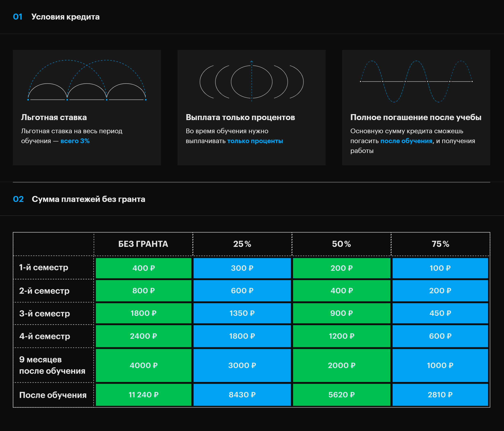Click the blue 8430 ₽ cell
The height and width of the screenshot is (431, 504).
[242, 395]
